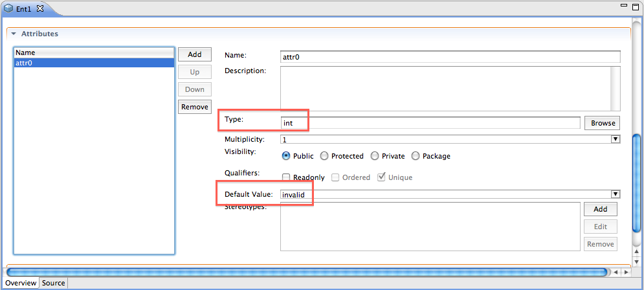644x290 pixels.
Task: Click the stereotype Remove button
Action: [x=600, y=244]
